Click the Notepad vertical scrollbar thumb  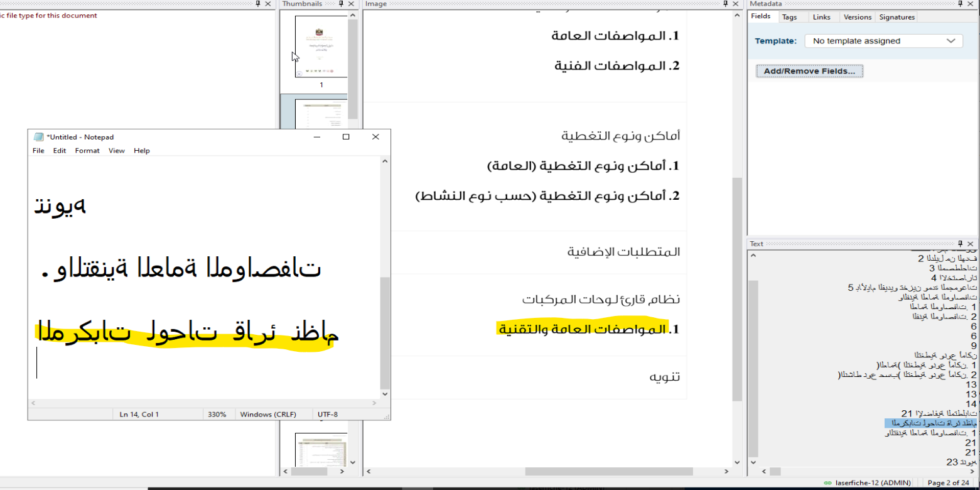(385, 333)
